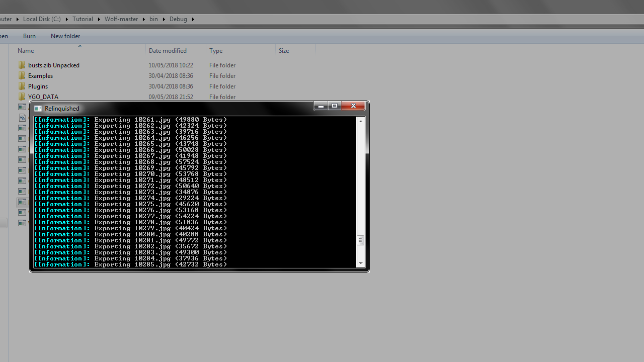Click the Relinquished console window icon
This screenshot has height=362, width=644.
(38, 108)
